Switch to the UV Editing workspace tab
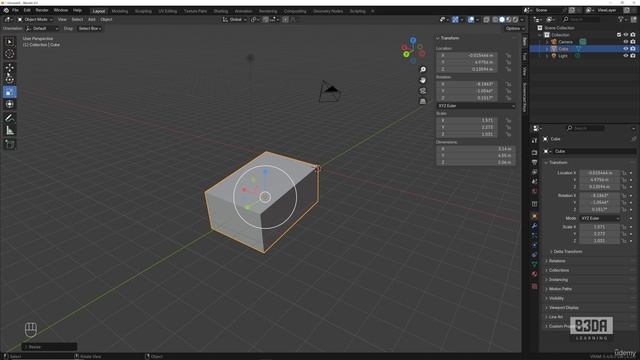640x360 pixels. click(168, 11)
